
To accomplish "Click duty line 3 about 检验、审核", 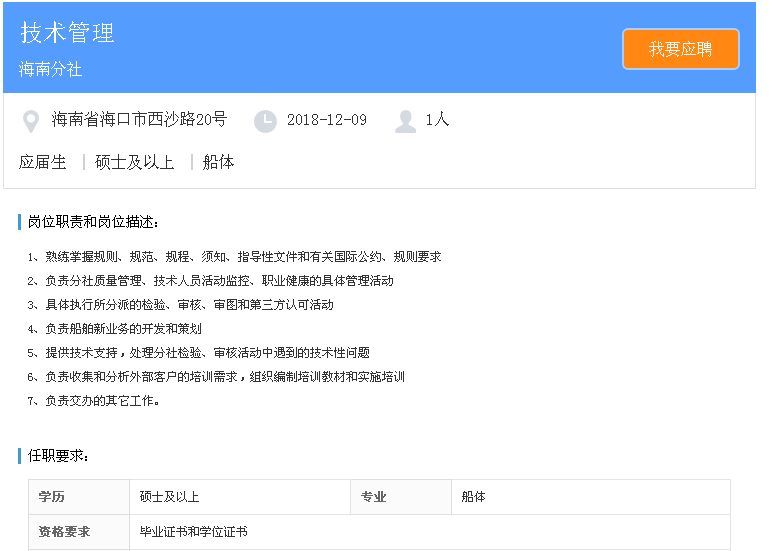I will [181, 305].
